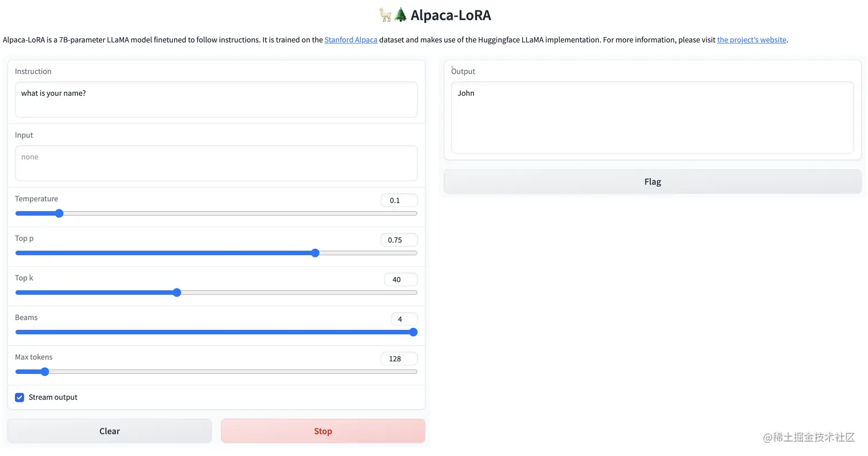Image resolution: width=868 pixels, height=456 pixels.
Task: Click the Output panel label
Action: (x=463, y=71)
